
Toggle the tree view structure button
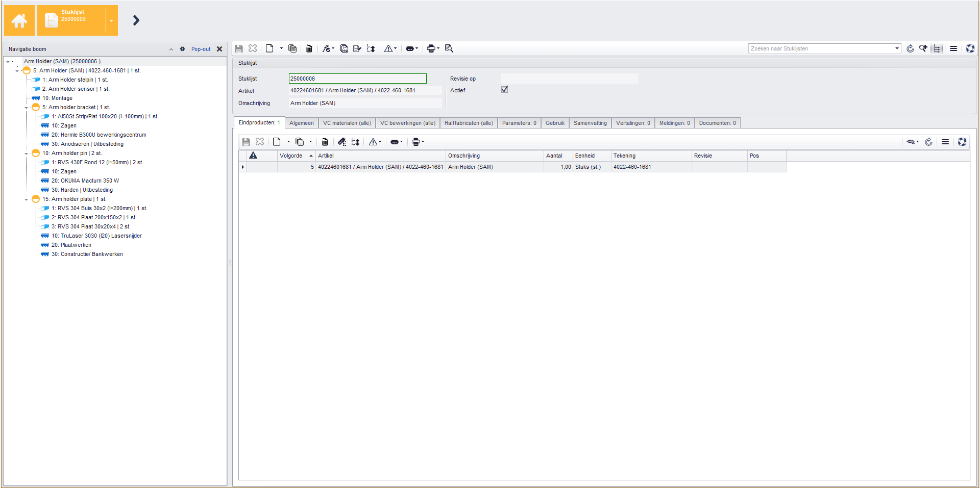click(x=937, y=48)
